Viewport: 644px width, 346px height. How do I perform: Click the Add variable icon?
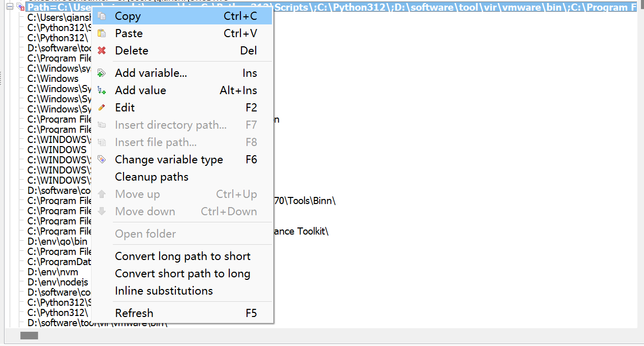point(102,73)
